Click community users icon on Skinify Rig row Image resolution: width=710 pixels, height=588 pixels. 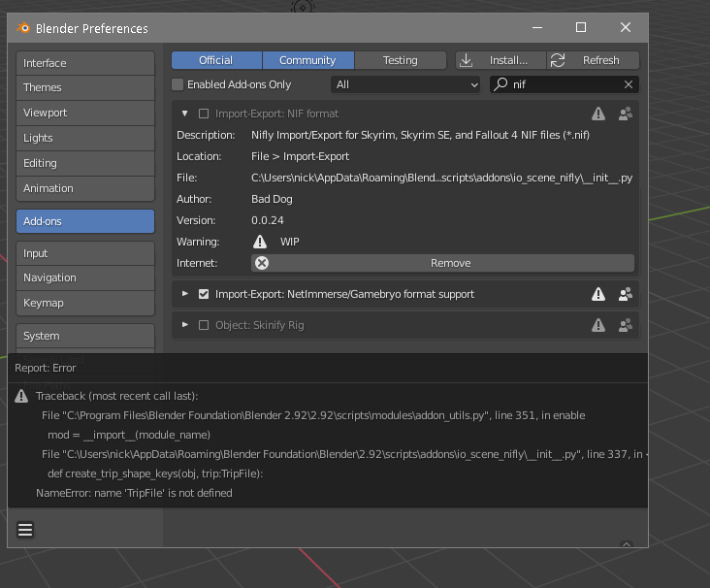coord(626,325)
